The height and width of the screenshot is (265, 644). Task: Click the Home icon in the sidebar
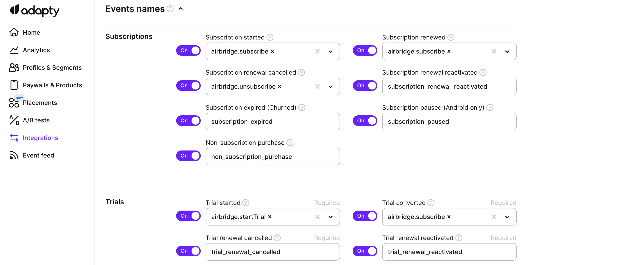[14, 32]
